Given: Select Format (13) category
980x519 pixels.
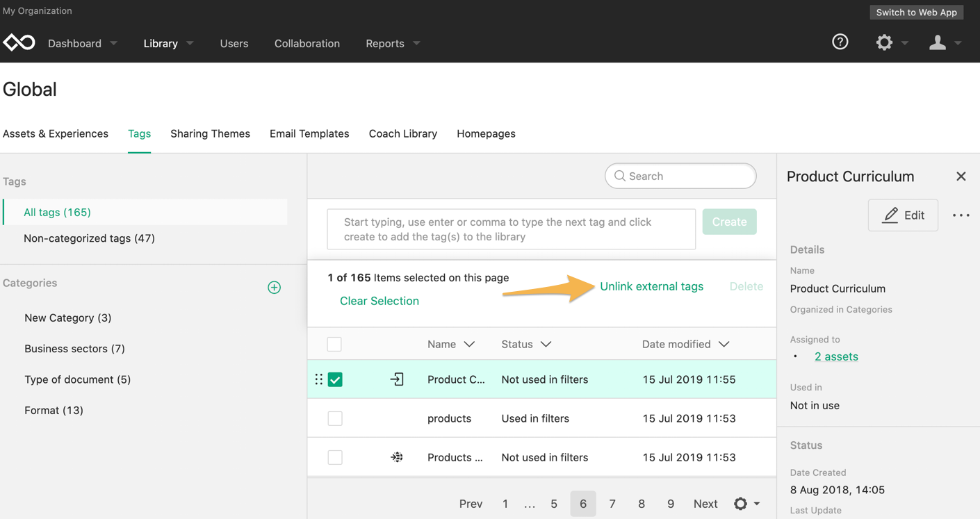Looking at the screenshot, I should (54, 410).
